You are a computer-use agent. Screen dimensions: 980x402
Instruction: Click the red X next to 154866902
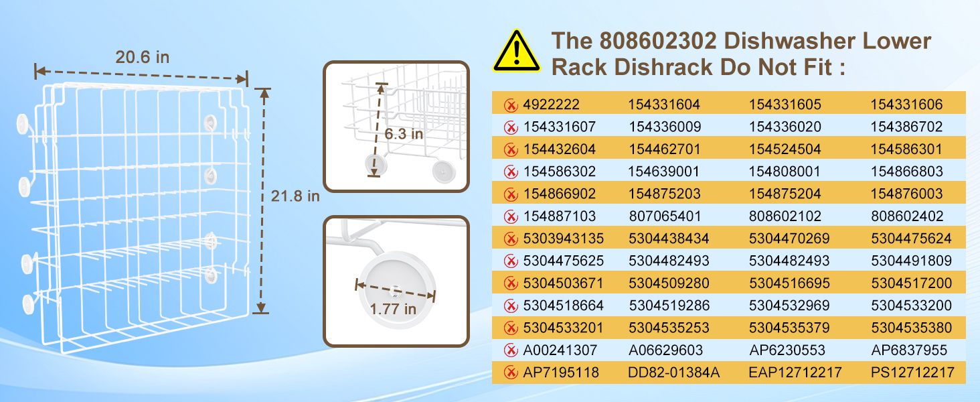510,193
